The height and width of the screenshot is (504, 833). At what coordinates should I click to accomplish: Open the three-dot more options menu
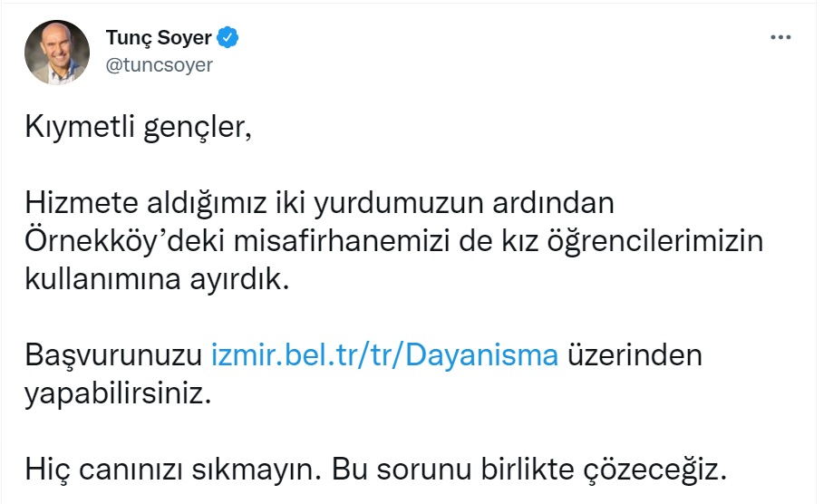click(x=780, y=38)
